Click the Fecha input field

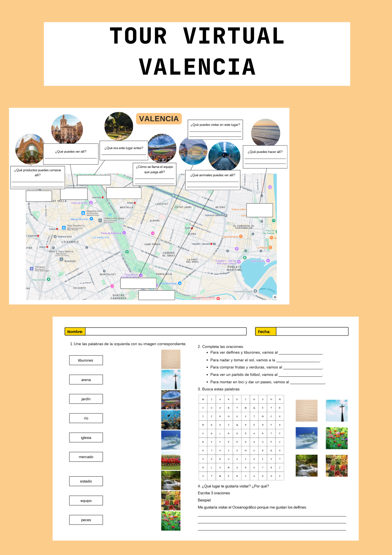coord(312,331)
